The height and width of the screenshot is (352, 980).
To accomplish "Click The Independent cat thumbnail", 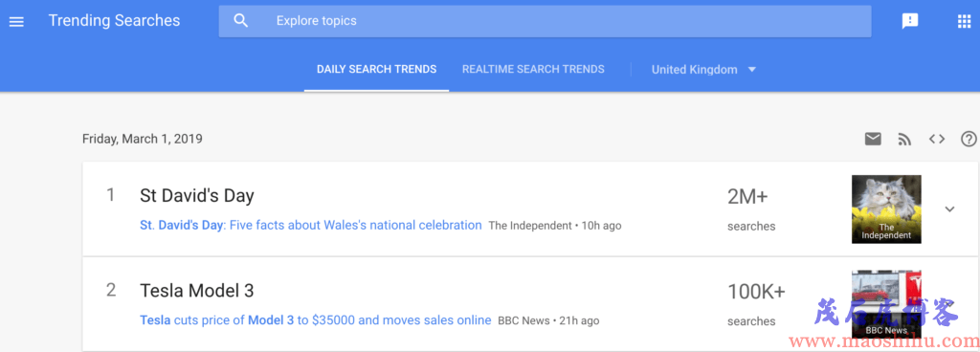I will point(886,209).
